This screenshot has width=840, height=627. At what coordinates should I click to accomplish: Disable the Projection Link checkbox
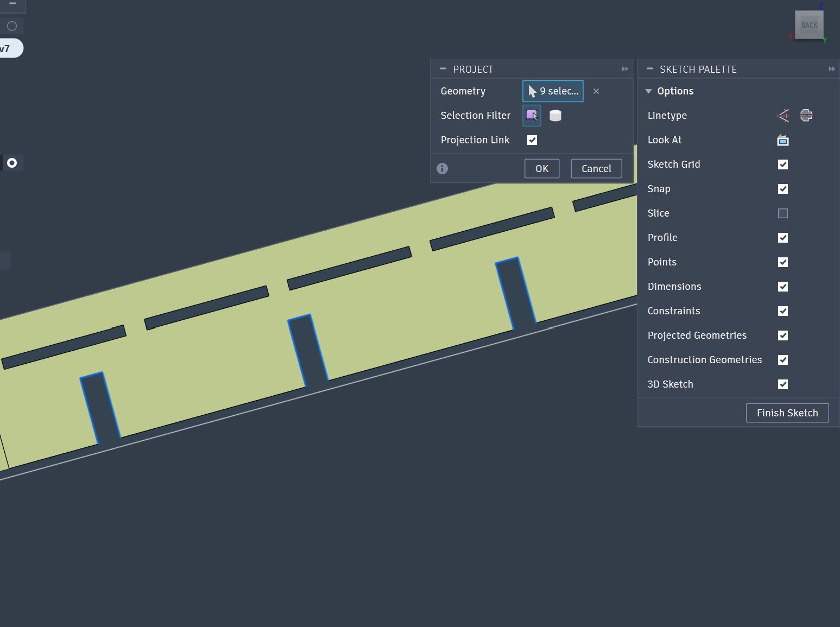coord(532,140)
